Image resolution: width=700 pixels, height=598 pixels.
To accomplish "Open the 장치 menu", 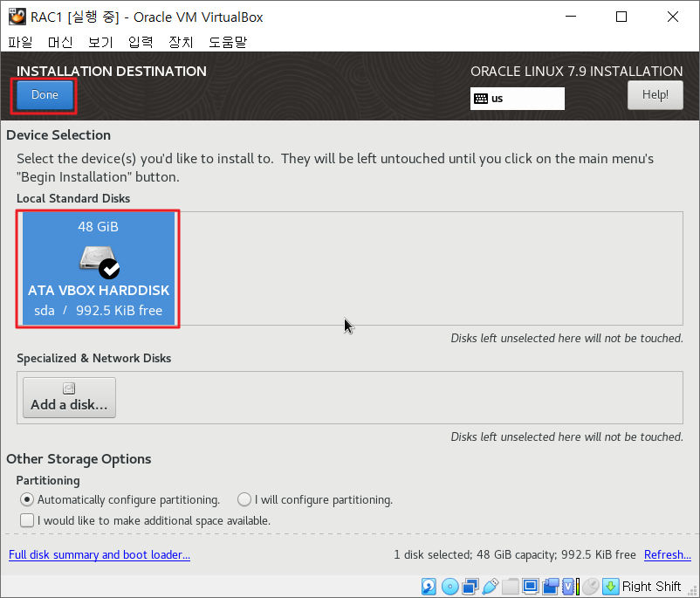I will 181,42.
